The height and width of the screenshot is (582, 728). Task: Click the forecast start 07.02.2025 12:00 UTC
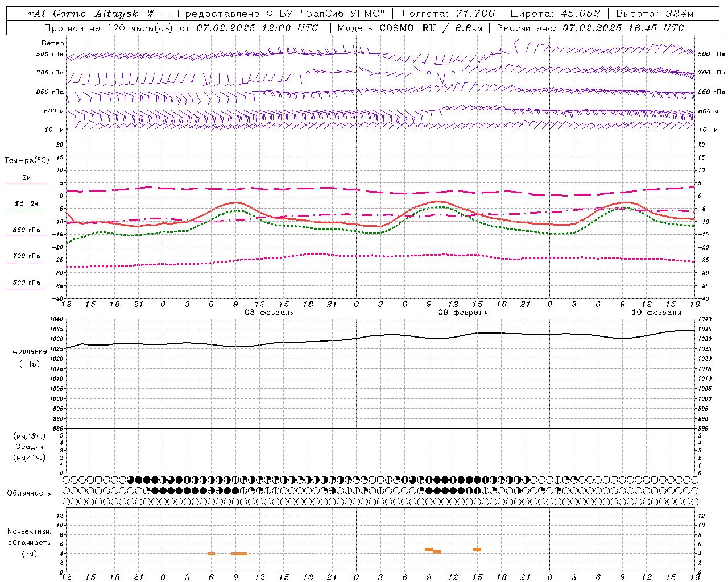pos(257,28)
